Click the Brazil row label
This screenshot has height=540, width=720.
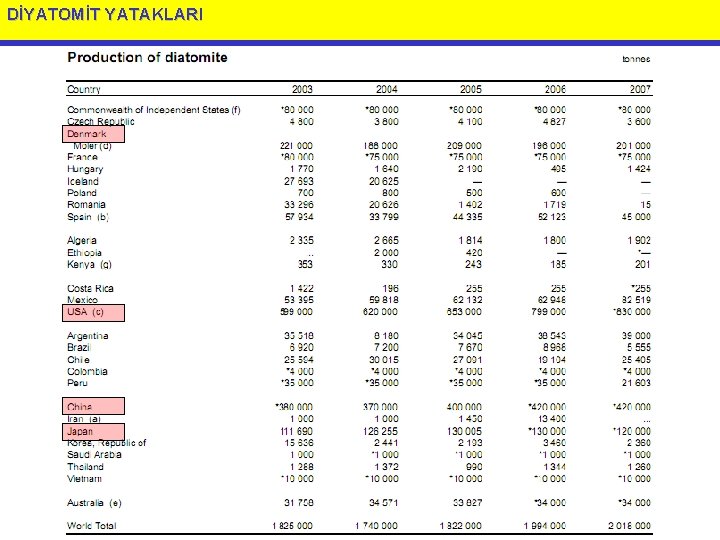coord(79,348)
